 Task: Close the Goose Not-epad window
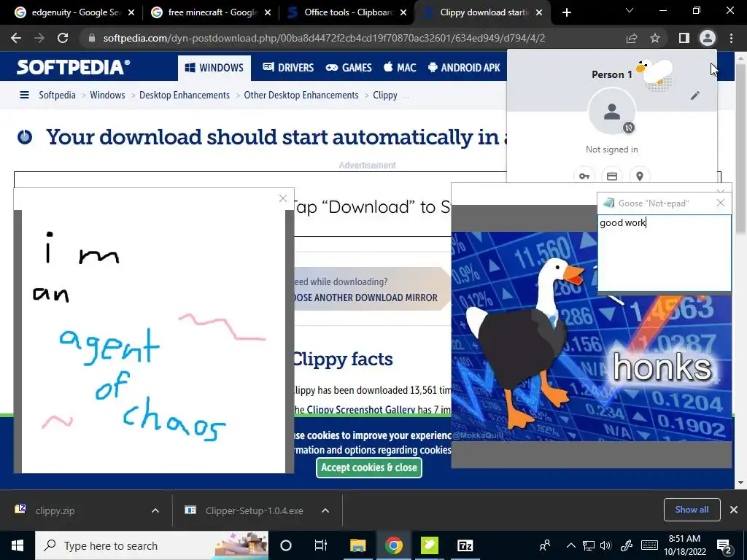[x=720, y=203]
